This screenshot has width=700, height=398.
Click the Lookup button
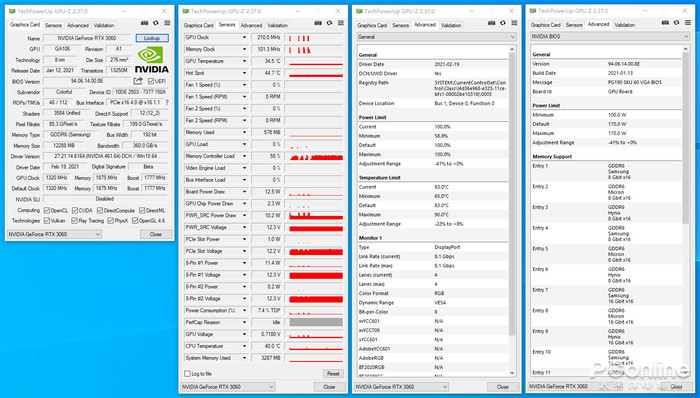coord(152,38)
